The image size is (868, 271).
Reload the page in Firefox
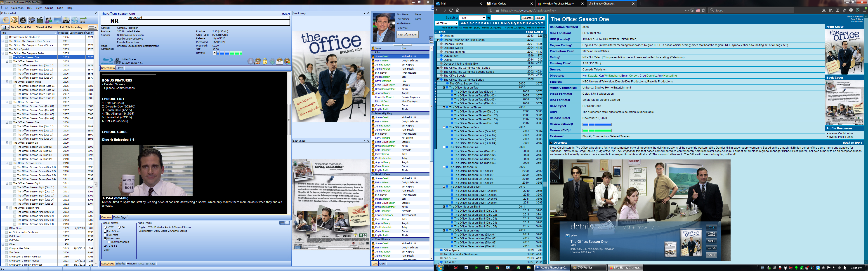click(451, 10)
